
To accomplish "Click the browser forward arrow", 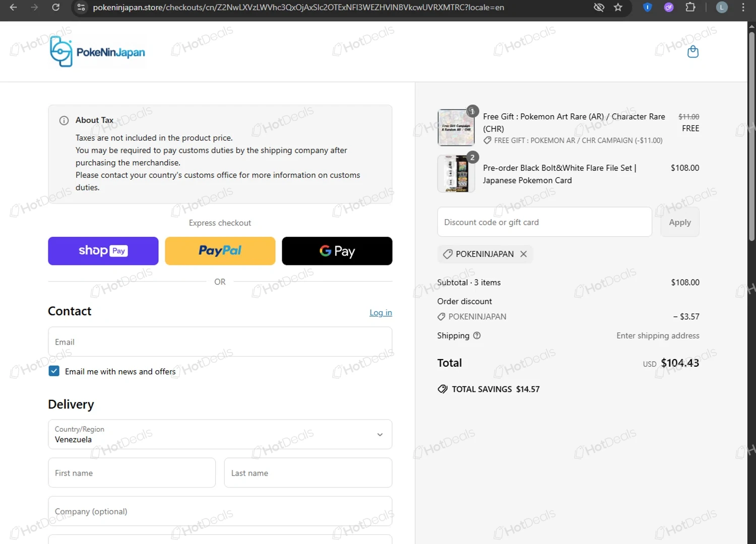I will point(34,8).
